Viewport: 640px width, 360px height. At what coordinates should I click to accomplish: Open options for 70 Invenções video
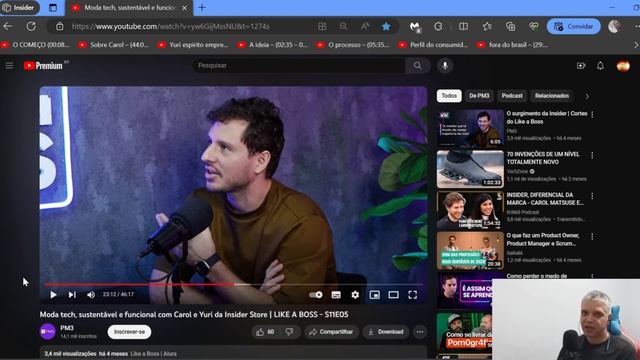click(x=592, y=156)
